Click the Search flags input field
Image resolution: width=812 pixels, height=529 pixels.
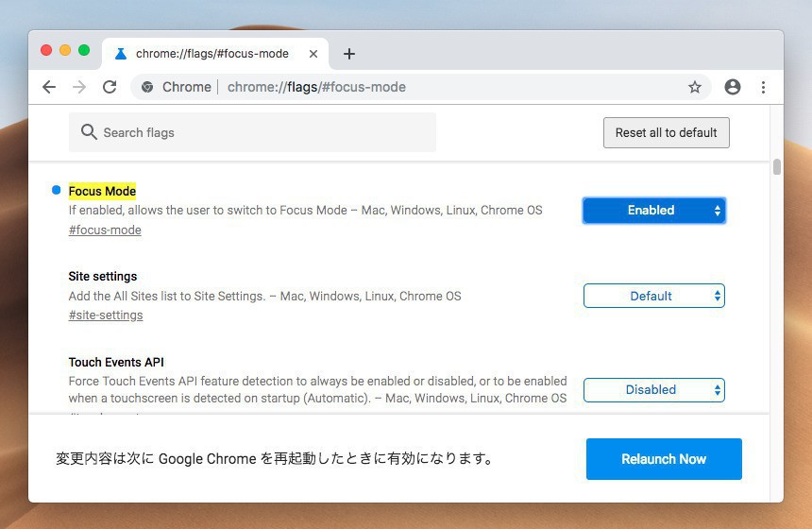pos(252,132)
